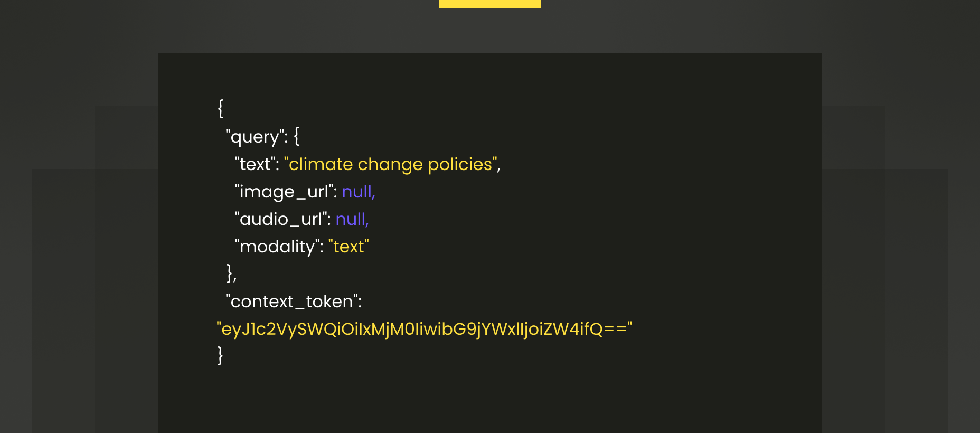The width and height of the screenshot is (980, 433).
Task: Click the final closing curly brace
Action: click(220, 355)
